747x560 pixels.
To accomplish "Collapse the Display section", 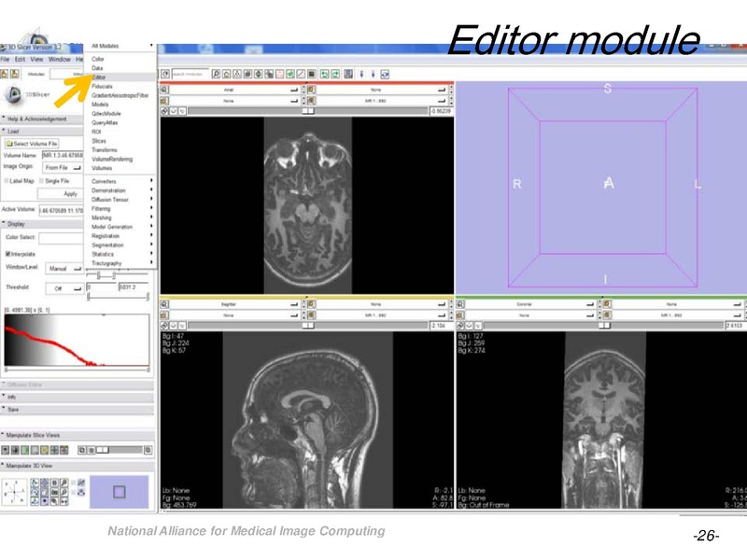I will pyautogui.click(x=42, y=224).
